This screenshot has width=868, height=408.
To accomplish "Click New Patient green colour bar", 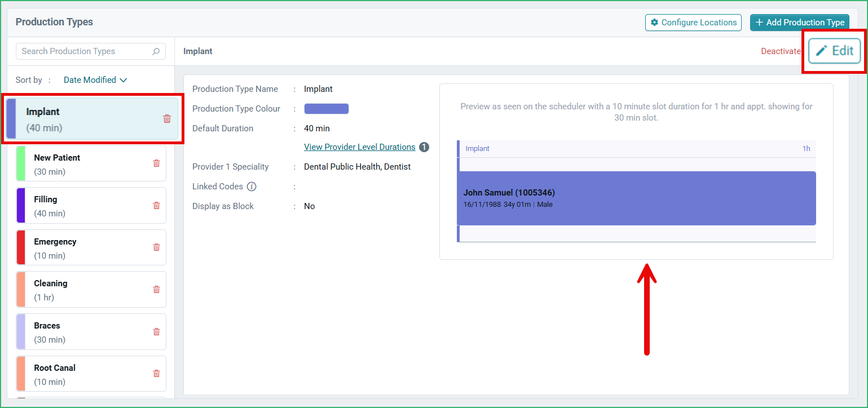I will [x=21, y=163].
